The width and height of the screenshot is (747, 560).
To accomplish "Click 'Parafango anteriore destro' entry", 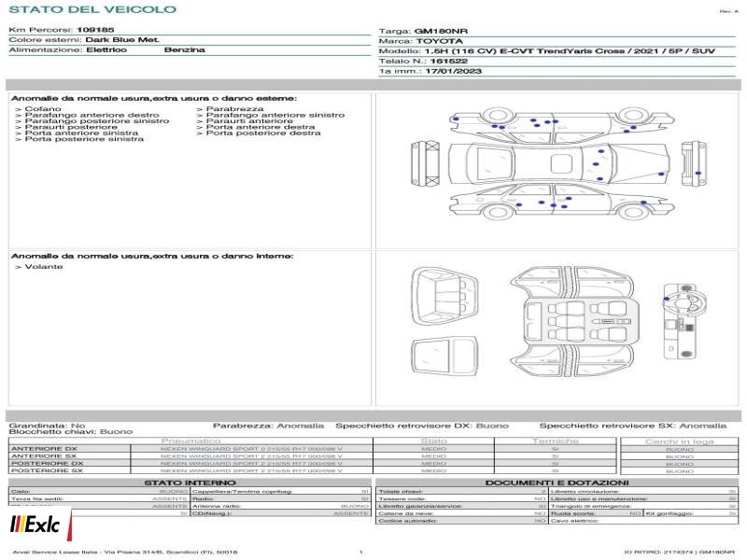I will point(92,115).
